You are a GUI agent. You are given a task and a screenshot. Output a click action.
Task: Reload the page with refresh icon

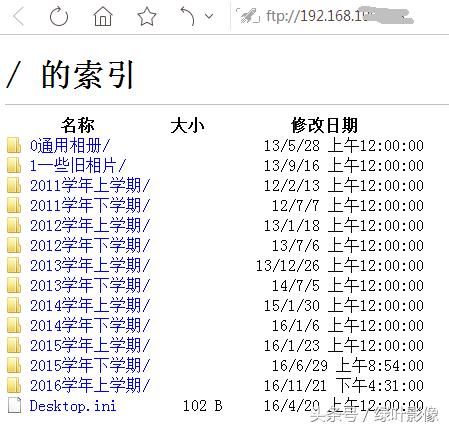[x=59, y=16]
